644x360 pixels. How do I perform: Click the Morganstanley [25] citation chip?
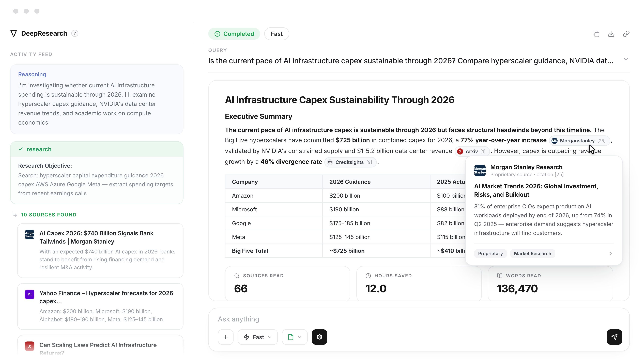coord(579,141)
